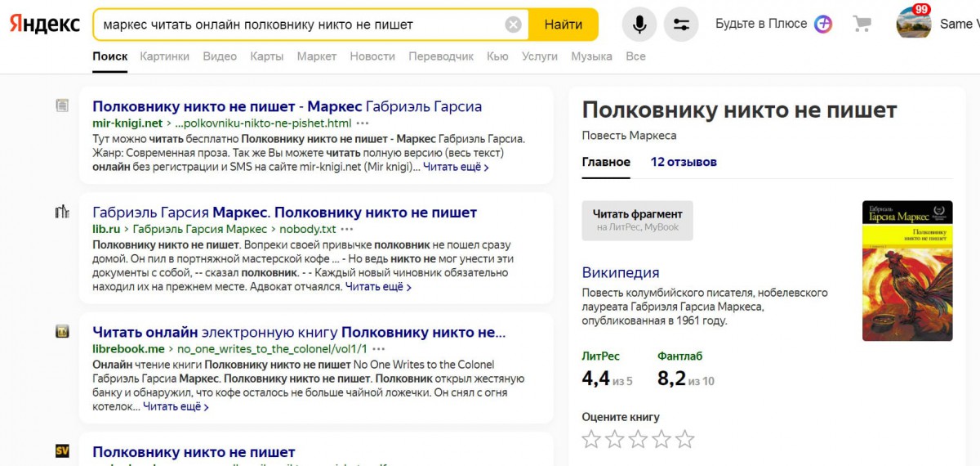Image resolution: width=980 pixels, height=466 pixels.
Task: Clear the search field with X icon
Action: 514,25
